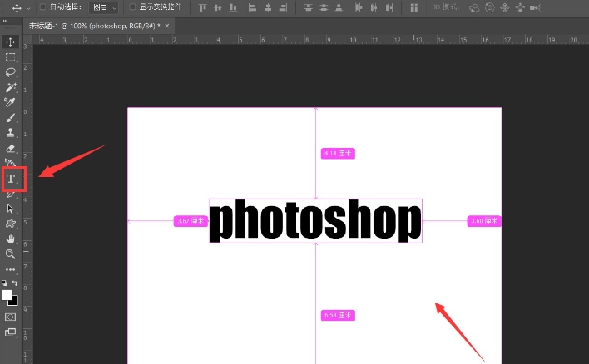
Task: Toggle Quick Mask mode icon
Action: click(x=11, y=317)
